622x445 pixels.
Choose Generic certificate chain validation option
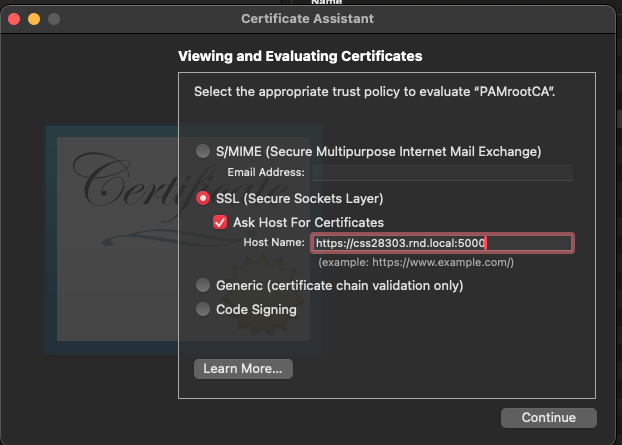(203, 285)
